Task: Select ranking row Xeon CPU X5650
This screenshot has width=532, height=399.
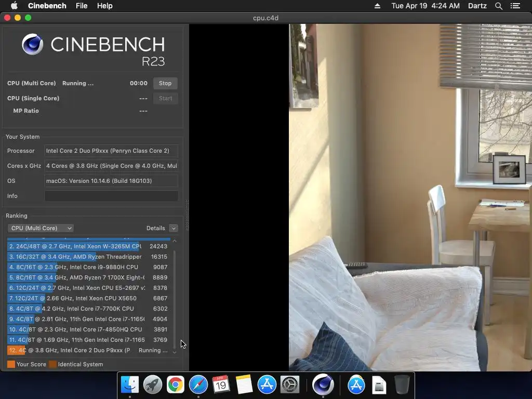Action: tap(88, 298)
